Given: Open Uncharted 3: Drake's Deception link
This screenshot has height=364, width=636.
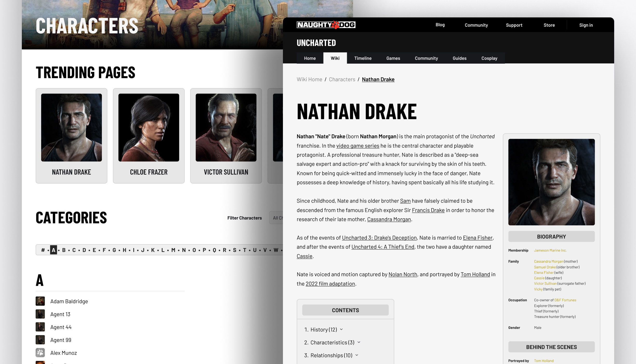Looking at the screenshot, I should coord(379,238).
